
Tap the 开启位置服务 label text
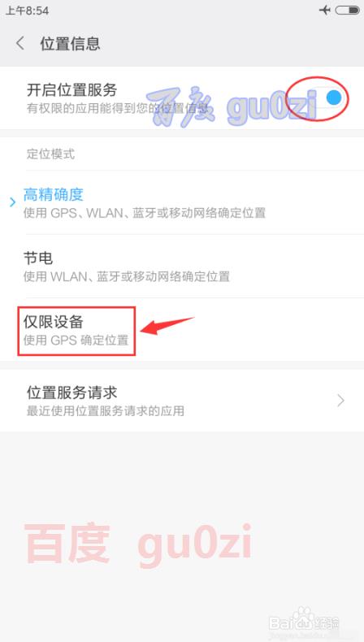point(71,89)
